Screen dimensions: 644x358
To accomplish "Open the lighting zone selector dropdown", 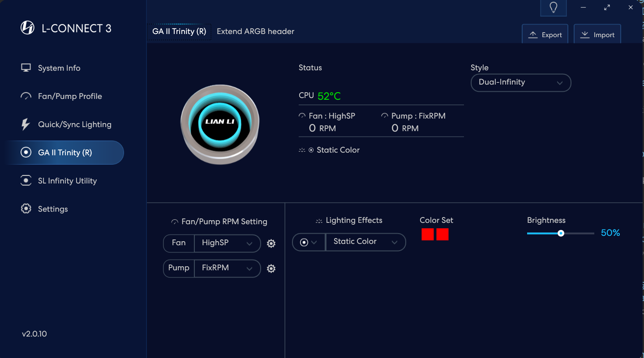I will pos(309,242).
